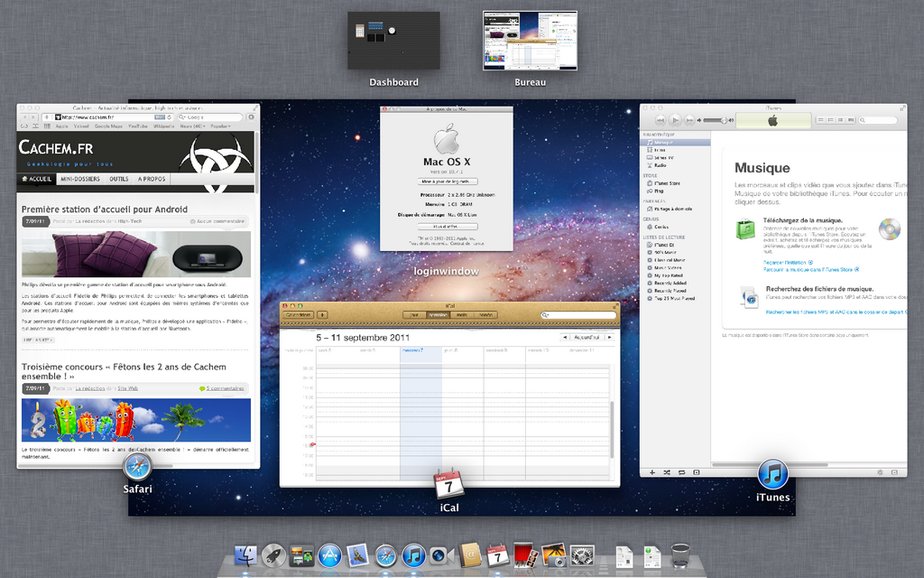Click Parcourir la musique dans iTunes Store link
Viewport: 924px width, 578px height.
811,269
